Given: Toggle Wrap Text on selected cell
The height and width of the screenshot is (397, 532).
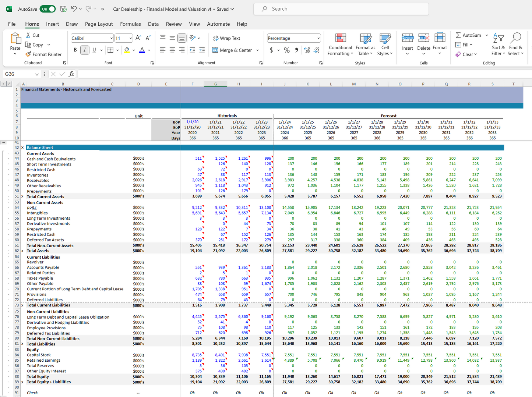Looking at the screenshot, I should (226, 38).
